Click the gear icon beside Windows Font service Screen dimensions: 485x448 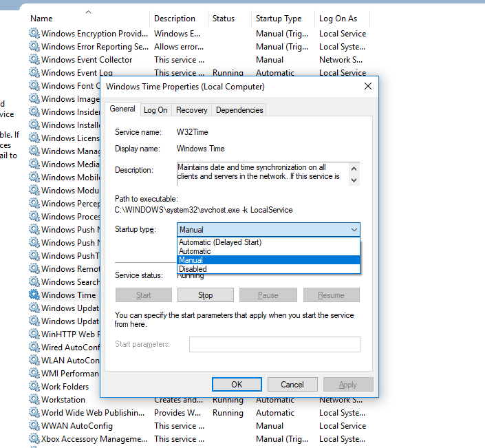pyautogui.click(x=34, y=85)
